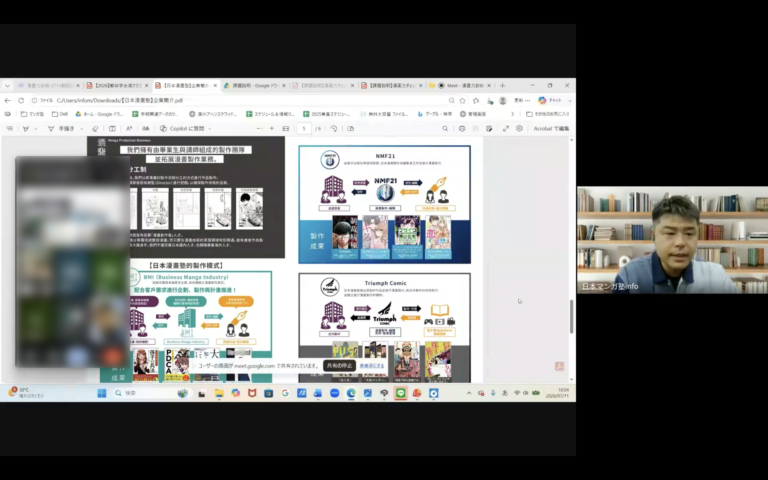This screenshot has height=480, width=768.
Task: Open the 手描き pen options dropdown
Action: tap(81, 129)
